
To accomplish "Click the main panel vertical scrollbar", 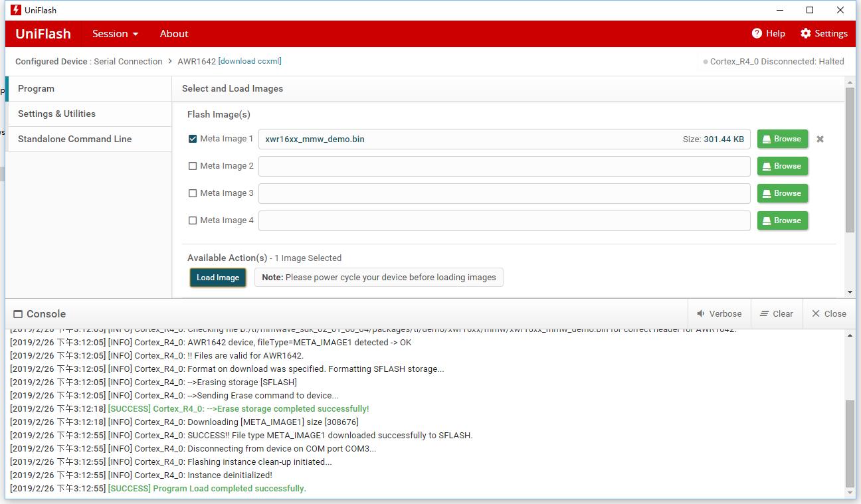I will [850, 159].
